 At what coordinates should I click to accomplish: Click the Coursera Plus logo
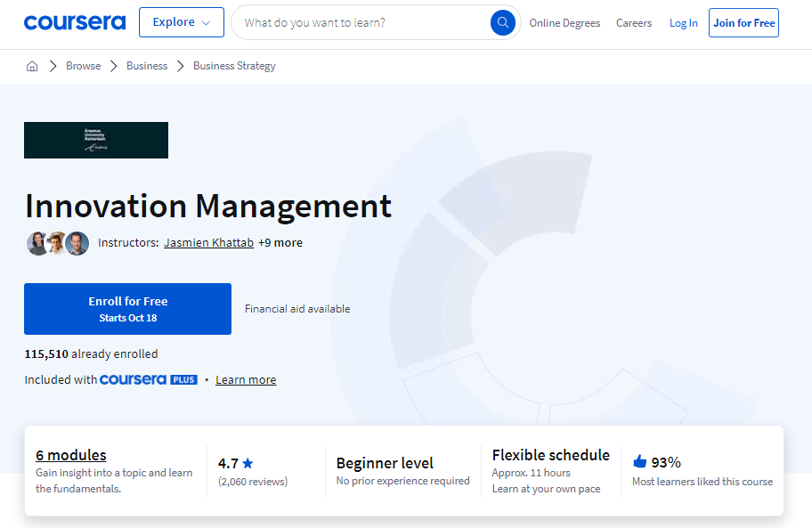[148, 379]
